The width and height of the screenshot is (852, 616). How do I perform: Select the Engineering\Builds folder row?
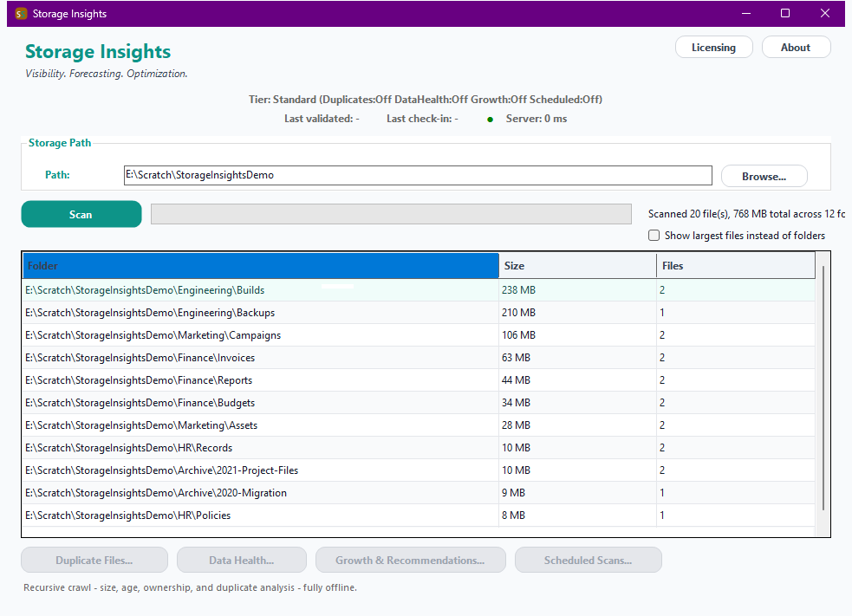(419, 290)
